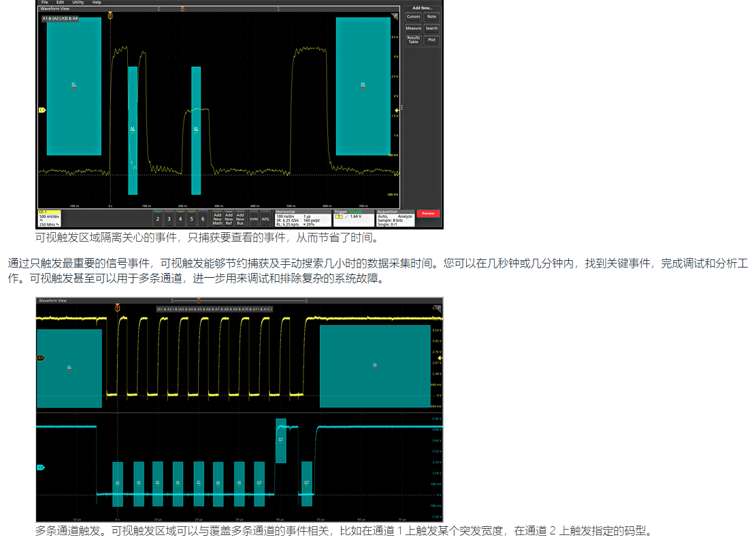This screenshot has height=546, width=756.
Task: Select visual trigger area A11 in lower scope
Action: click(x=281, y=440)
